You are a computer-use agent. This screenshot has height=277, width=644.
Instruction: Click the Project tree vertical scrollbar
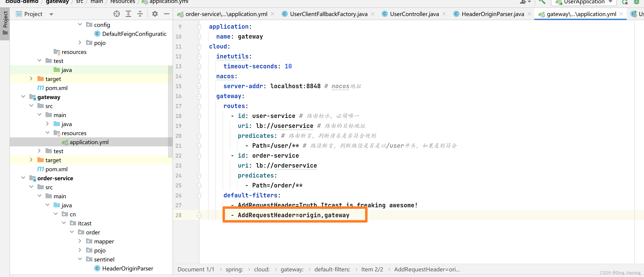tap(170, 111)
